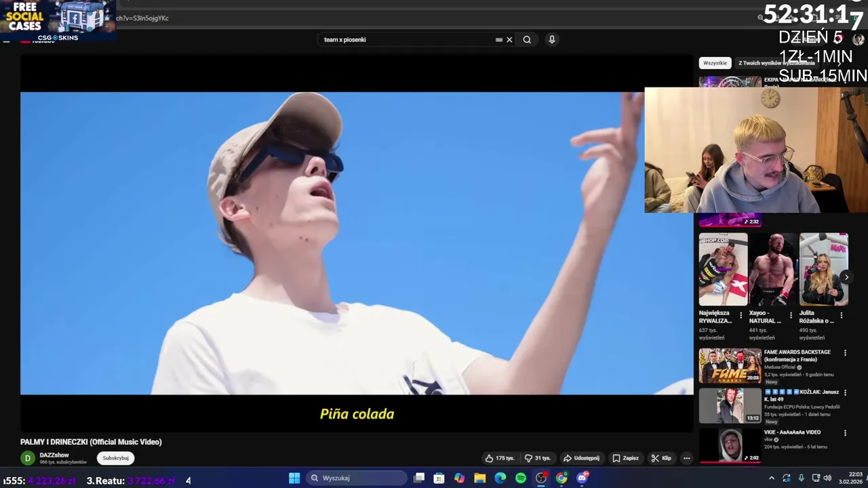Open options for KOŻLAK: Janusz K. video
This screenshot has width=868, height=488.
click(x=845, y=392)
